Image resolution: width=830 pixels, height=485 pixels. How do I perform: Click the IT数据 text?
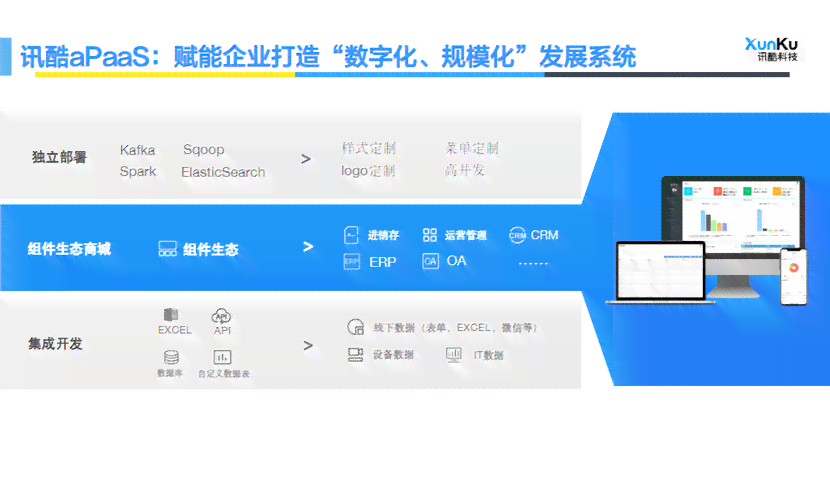[489, 355]
